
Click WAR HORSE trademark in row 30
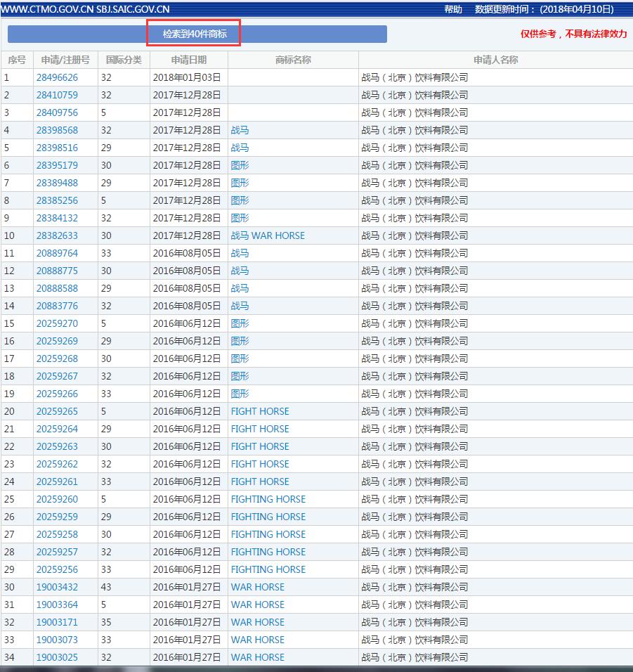coord(257,587)
